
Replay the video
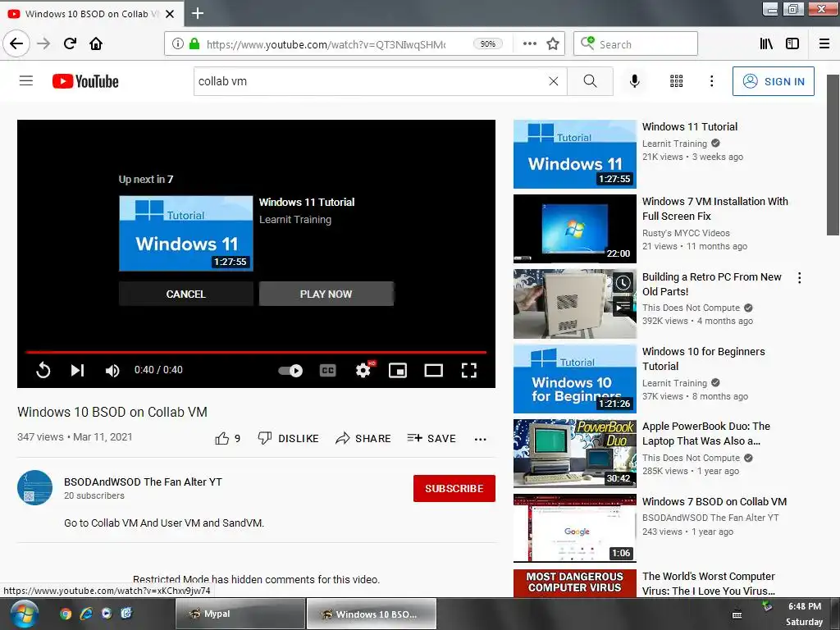[x=43, y=370]
